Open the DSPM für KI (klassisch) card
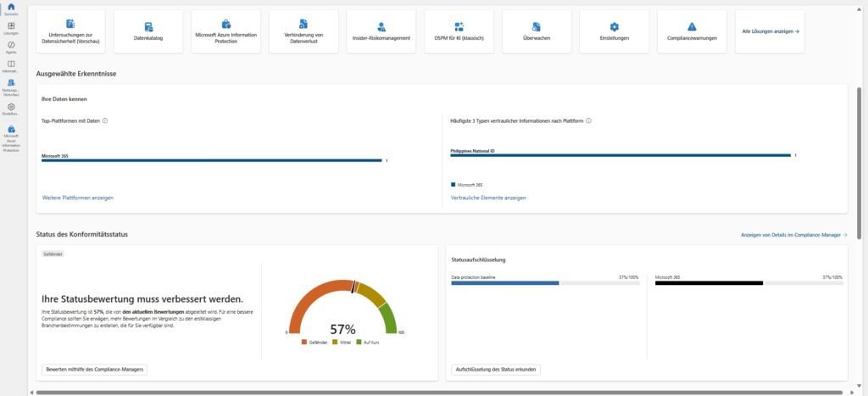 pos(459,31)
